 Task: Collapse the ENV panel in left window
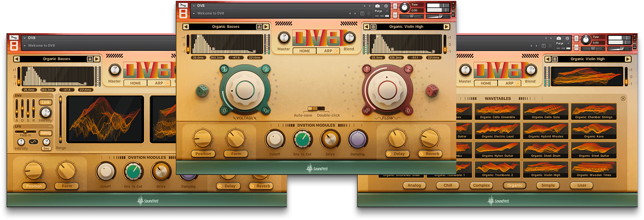pos(50,96)
